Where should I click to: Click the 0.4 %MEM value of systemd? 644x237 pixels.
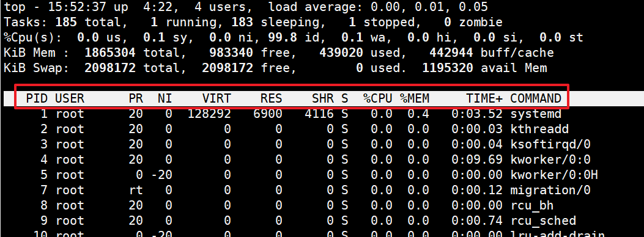point(418,114)
